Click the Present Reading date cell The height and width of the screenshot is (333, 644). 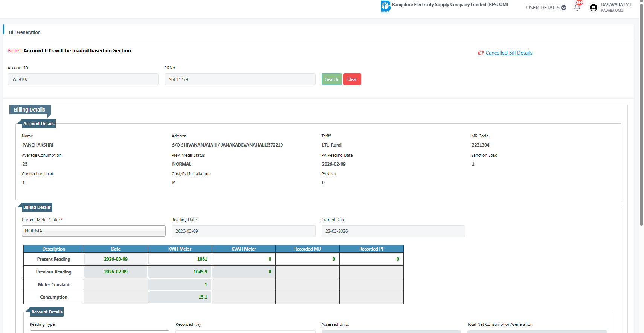pyautogui.click(x=116, y=259)
